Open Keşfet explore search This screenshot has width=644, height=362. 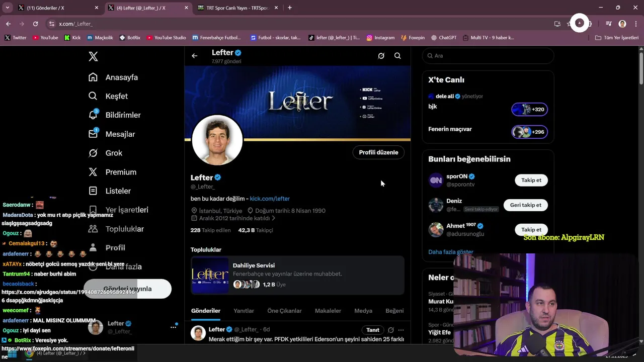click(x=108, y=96)
